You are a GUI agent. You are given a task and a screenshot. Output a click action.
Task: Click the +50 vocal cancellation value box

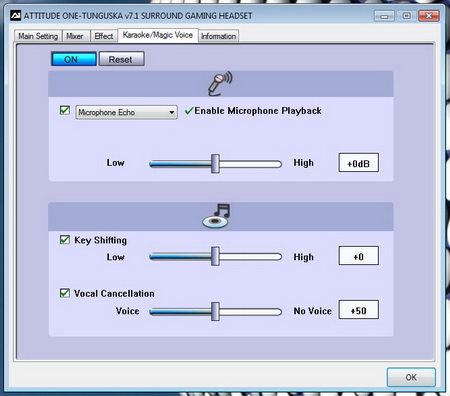coord(359,310)
